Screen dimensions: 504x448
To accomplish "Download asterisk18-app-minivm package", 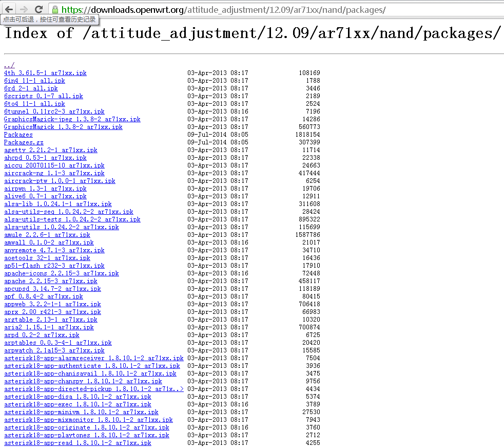I will tap(81, 413).
